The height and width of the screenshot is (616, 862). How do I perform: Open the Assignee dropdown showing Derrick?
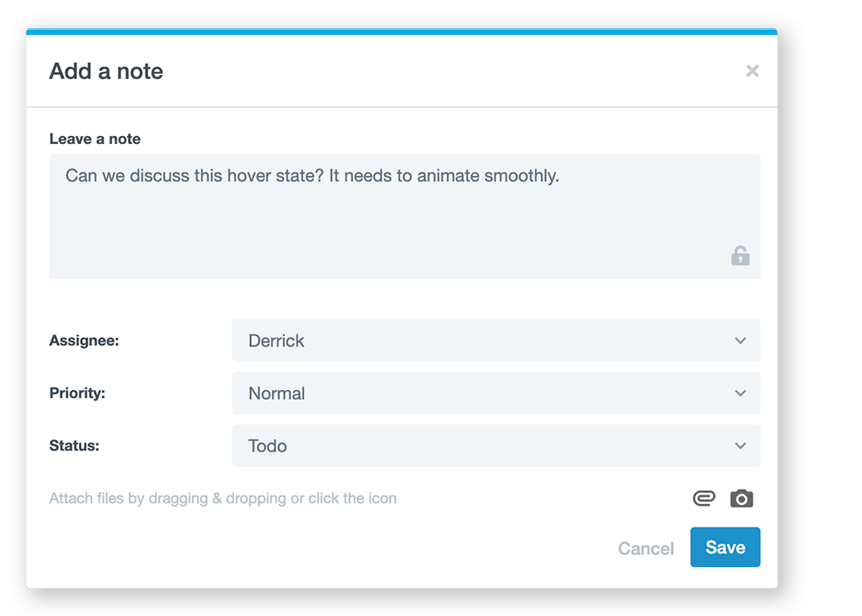(482, 341)
